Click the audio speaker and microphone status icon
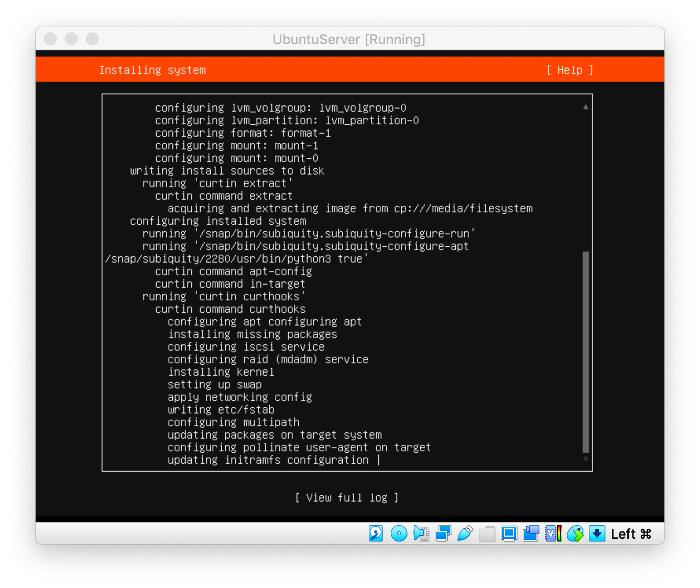The width and height of the screenshot is (700, 588). point(421,533)
